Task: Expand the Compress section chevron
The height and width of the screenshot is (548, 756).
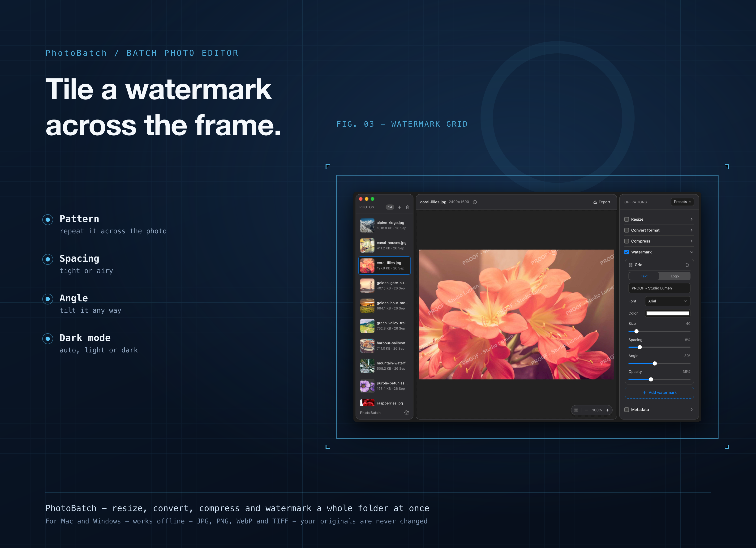Action: [692, 241]
